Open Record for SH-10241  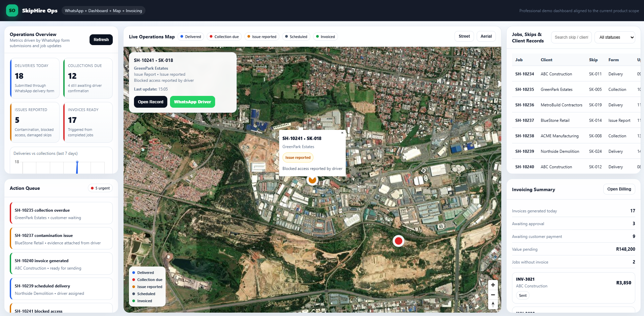tap(150, 102)
